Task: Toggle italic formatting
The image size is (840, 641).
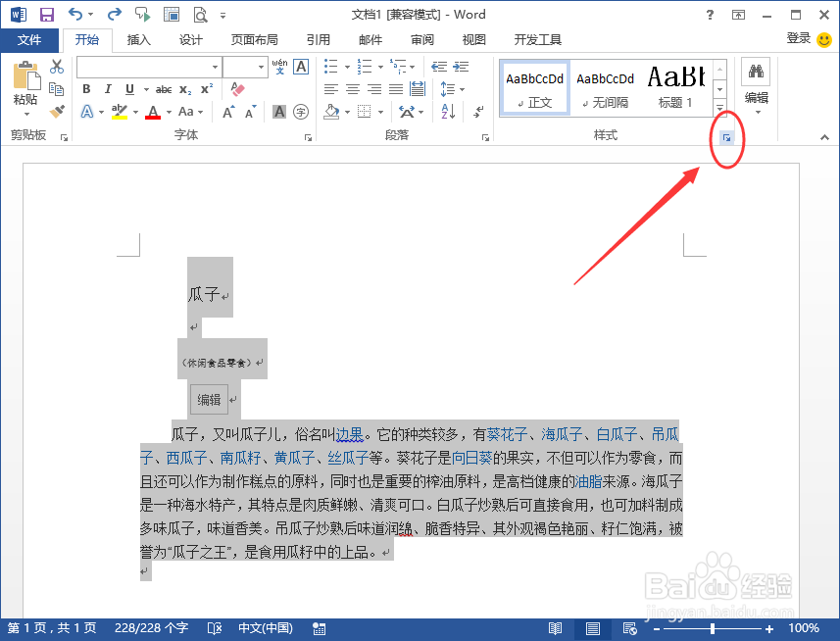Action: pos(107,88)
